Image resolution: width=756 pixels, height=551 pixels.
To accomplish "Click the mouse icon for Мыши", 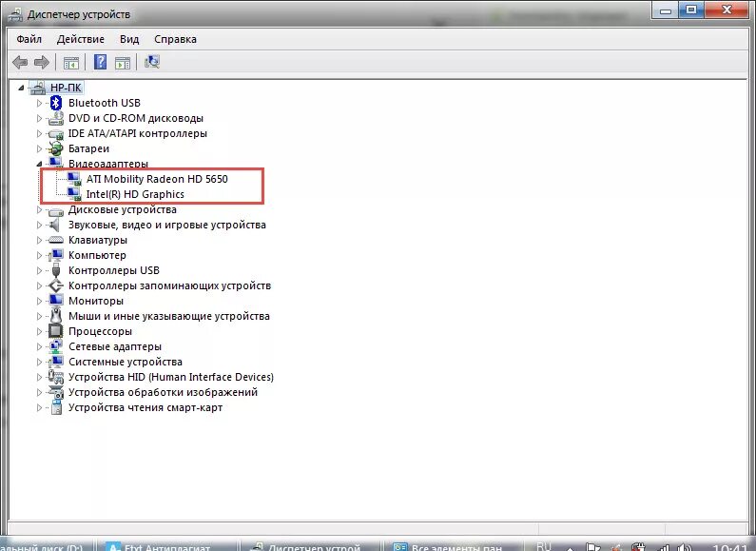I will click(x=56, y=316).
